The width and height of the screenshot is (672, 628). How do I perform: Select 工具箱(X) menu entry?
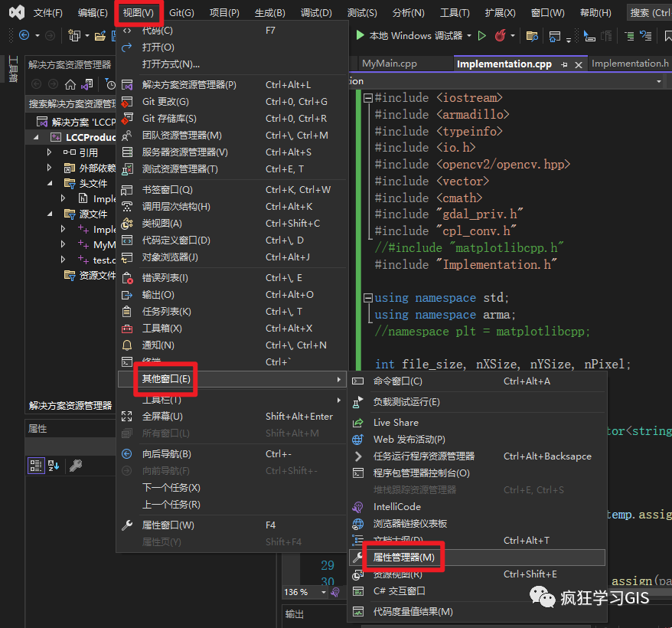coord(232,329)
